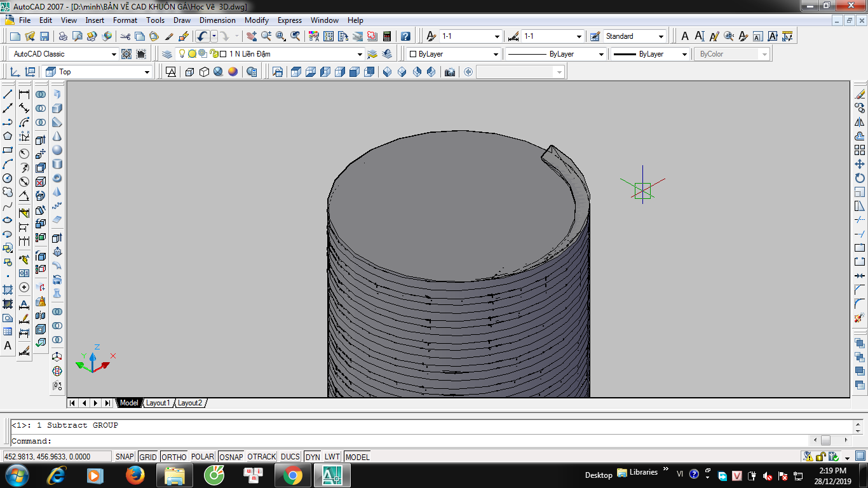Activate the Zoom Realtime magnifier tool
The width and height of the screenshot is (868, 488).
[x=266, y=36]
